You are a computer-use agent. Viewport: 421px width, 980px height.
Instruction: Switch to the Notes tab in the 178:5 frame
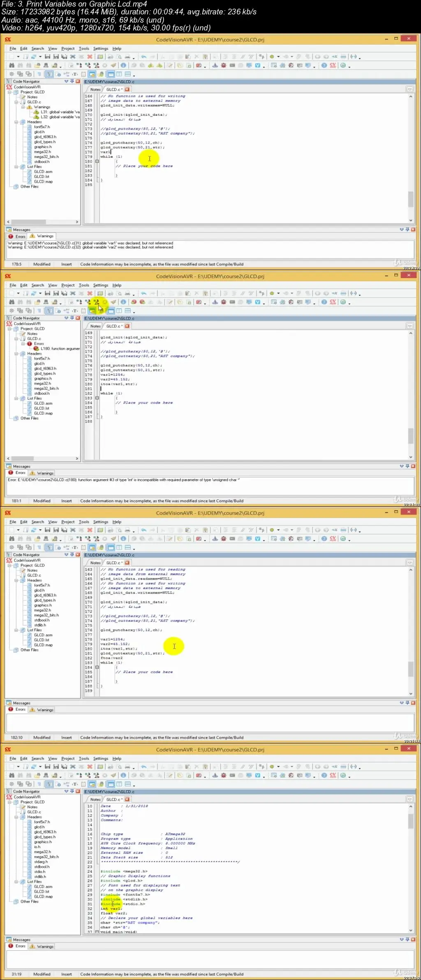pos(95,89)
